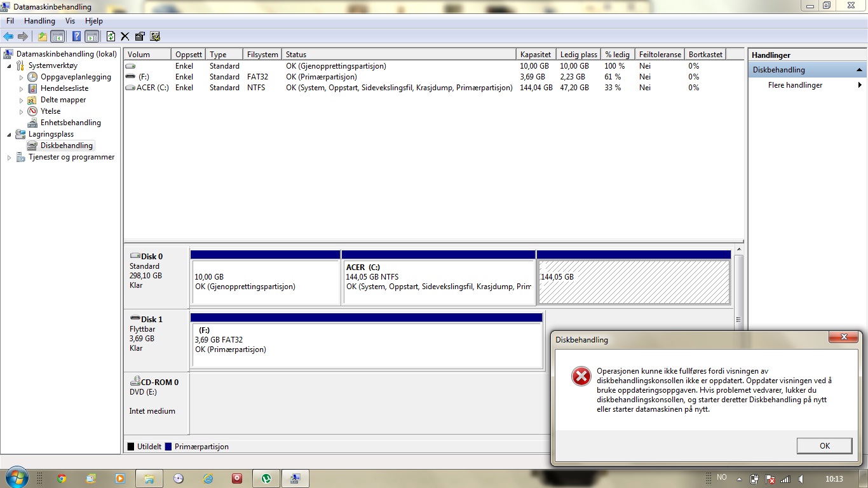Select the 144,05 GB hatched partition block
The image size is (868, 488).
[634, 278]
